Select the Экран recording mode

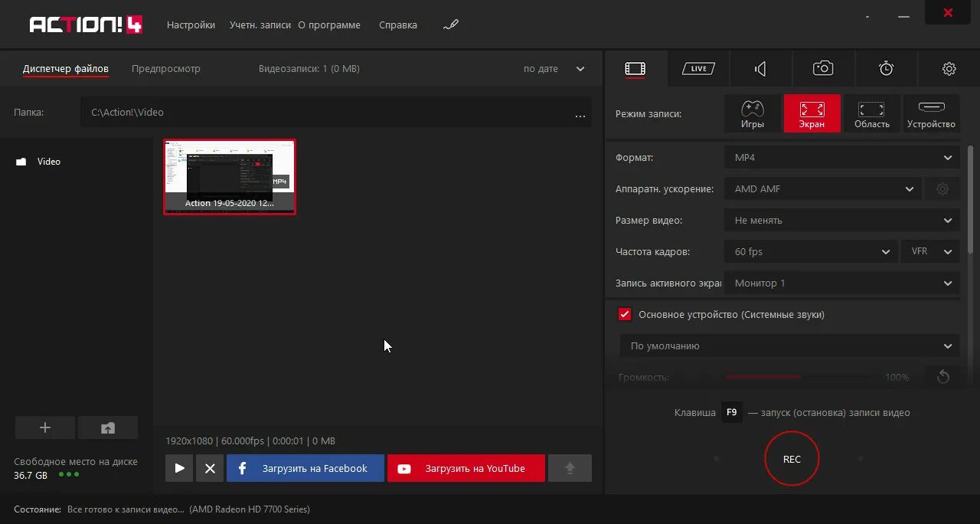(812, 113)
